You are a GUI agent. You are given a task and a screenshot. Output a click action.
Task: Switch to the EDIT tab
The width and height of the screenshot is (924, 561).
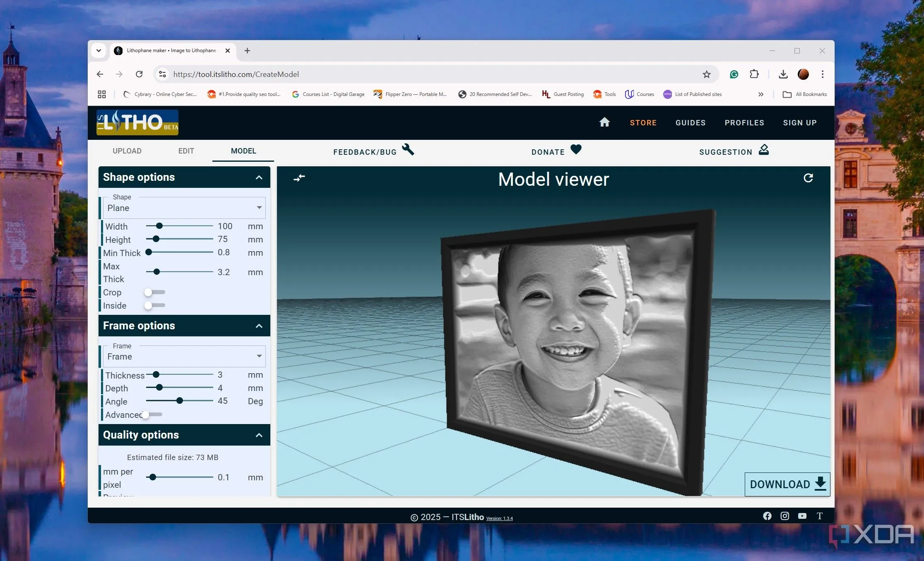[x=186, y=151]
